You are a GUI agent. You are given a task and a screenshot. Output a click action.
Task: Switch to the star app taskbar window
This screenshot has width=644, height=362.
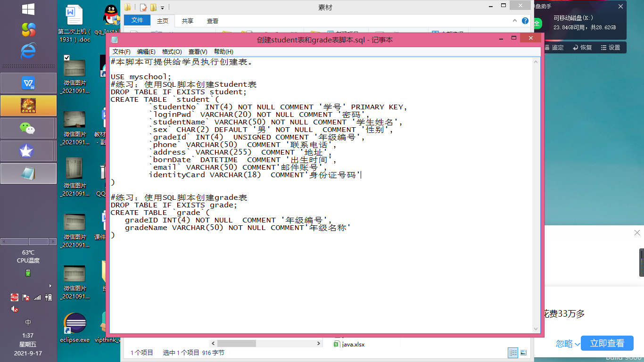(x=28, y=151)
